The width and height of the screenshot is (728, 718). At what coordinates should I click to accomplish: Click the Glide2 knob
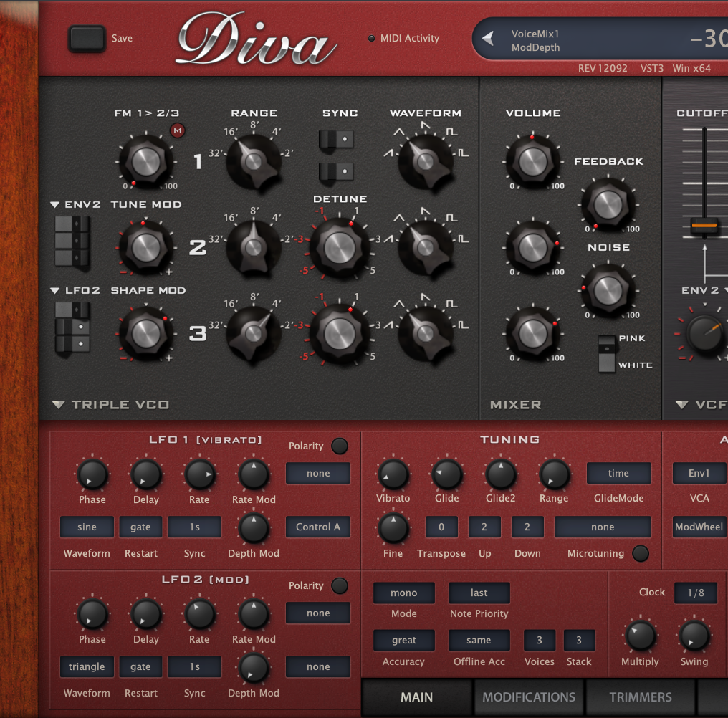tap(500, 474)
